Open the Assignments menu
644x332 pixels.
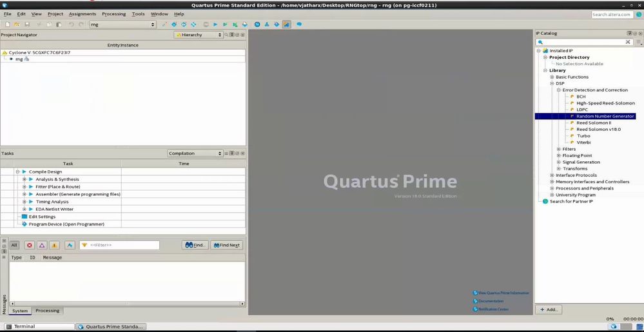tap(82, 14)
